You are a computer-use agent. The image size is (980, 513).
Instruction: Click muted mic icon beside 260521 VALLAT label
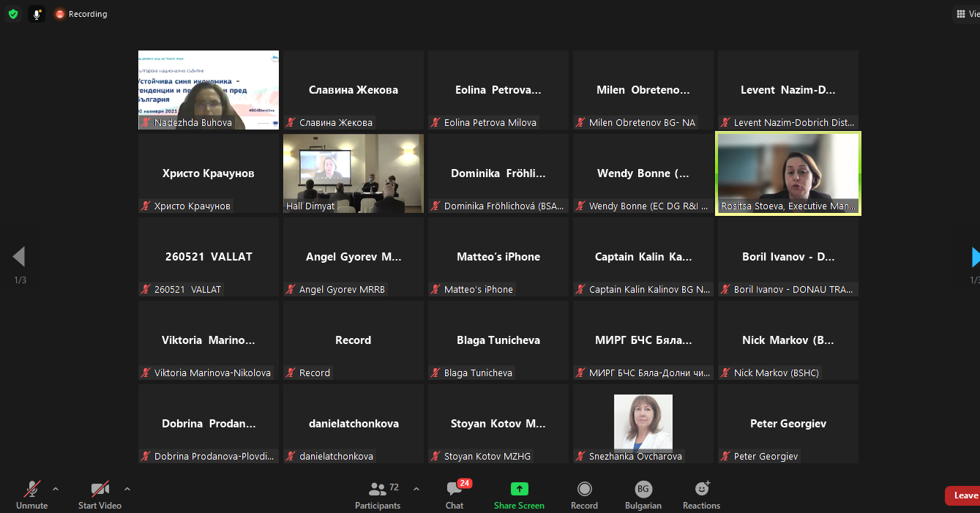(x=146, y=289)
